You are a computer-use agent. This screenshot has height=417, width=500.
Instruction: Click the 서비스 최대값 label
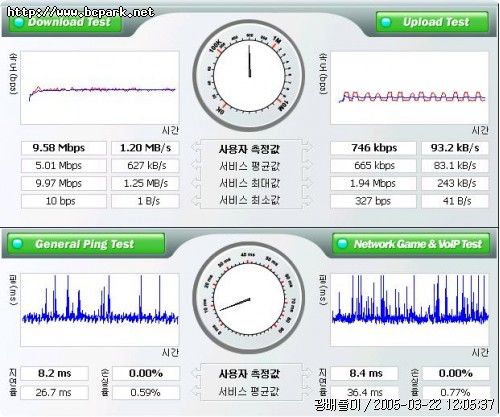(x=249, y=183)
